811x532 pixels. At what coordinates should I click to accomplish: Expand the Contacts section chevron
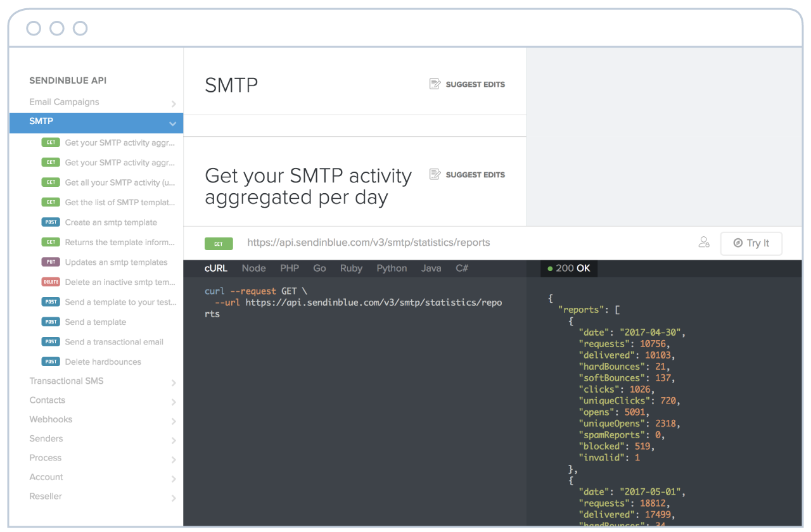click(173, 402)
